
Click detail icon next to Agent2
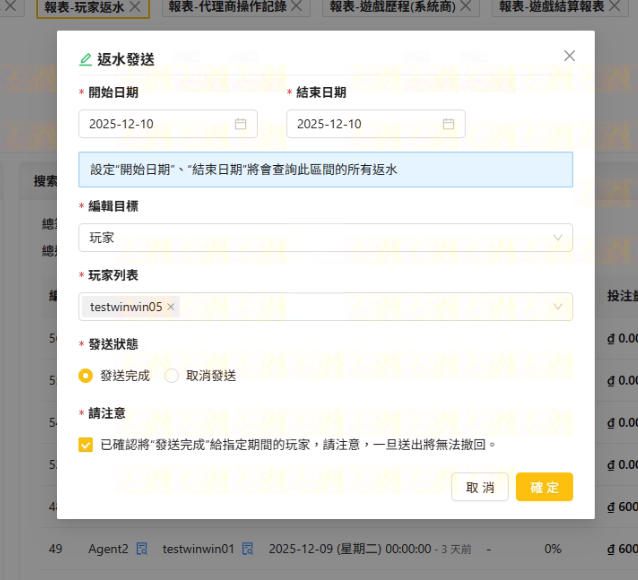[x=142, y=548]
